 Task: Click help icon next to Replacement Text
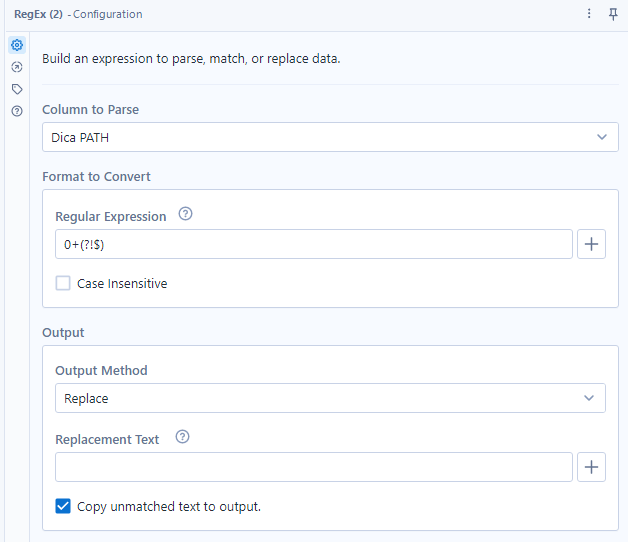click(x=183, y=437)
